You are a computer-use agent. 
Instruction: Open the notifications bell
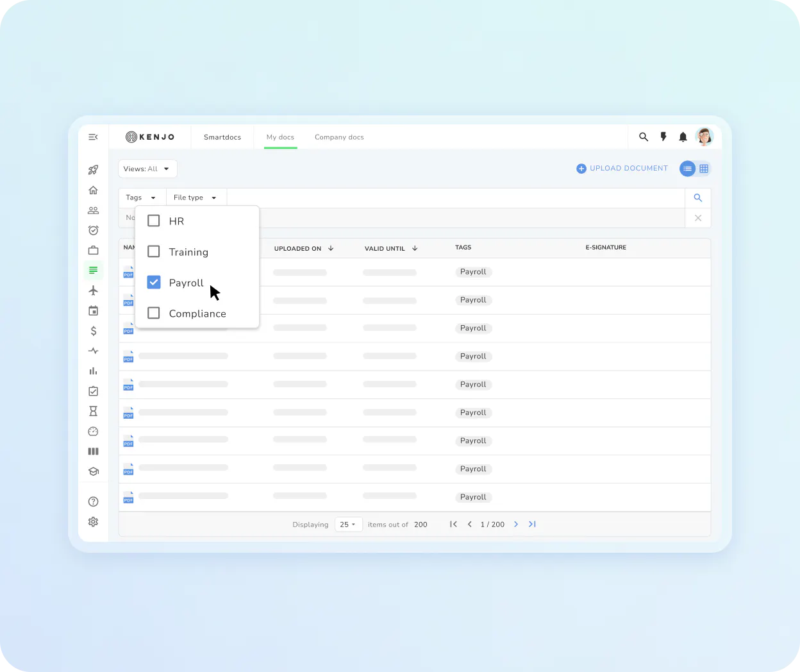(683, 137)
